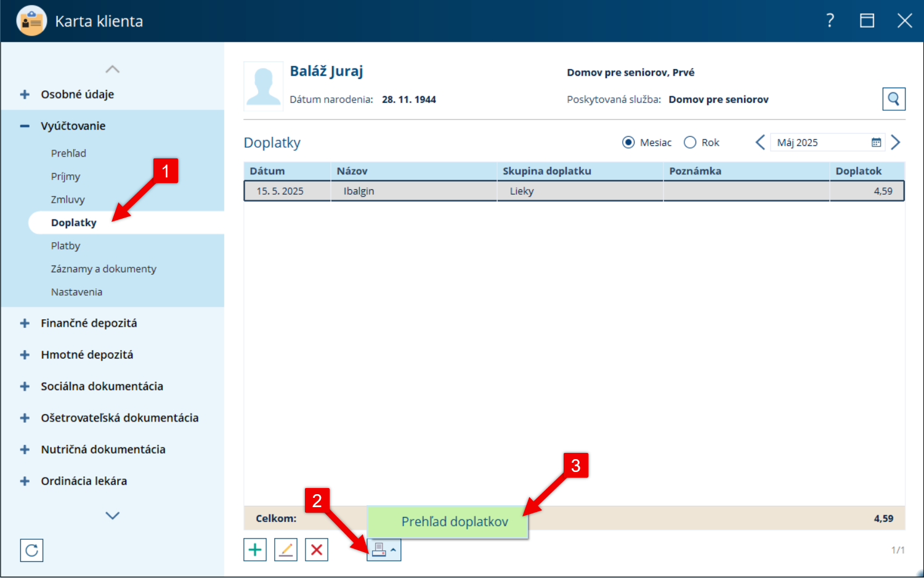Go to next month arrow
The height and width of the screenshot is (578, 924).
click(896, 142)
